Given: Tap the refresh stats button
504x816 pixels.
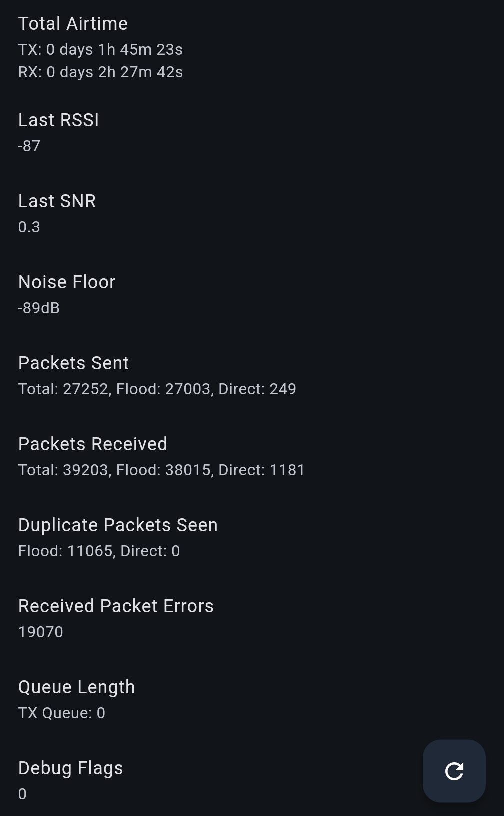Looking at the screenshot, I should coord(454,771).
